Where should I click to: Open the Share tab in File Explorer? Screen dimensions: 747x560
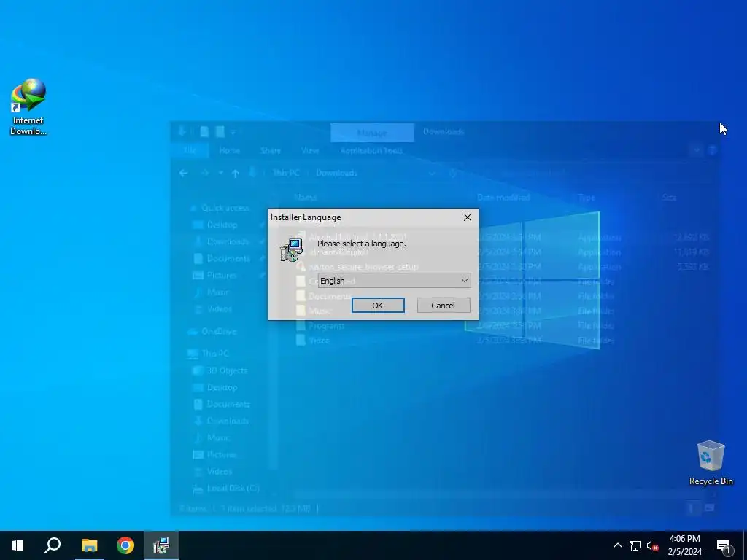271,150
